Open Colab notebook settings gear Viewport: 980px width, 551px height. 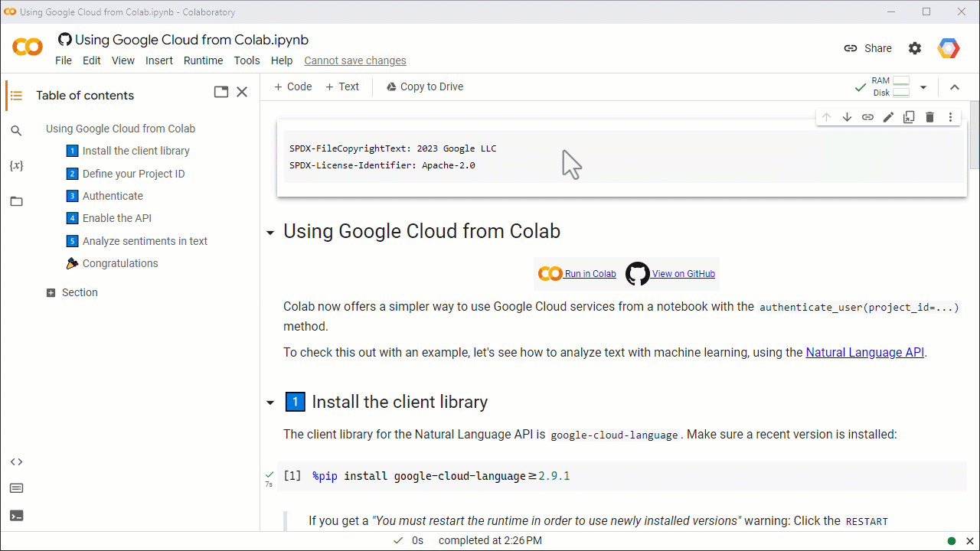pyautogui.click(x=914, y=47)
